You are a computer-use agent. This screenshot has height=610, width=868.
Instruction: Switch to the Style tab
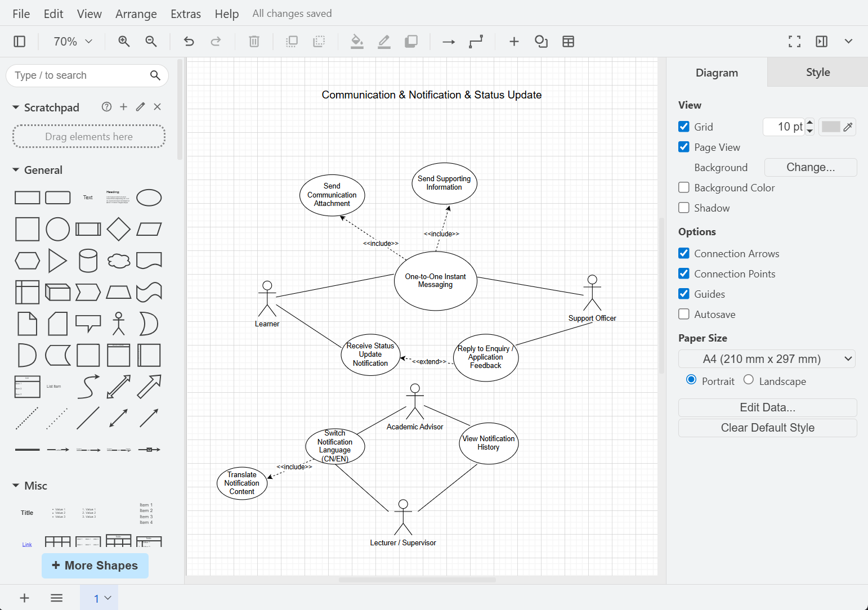[x=818, y=72]
